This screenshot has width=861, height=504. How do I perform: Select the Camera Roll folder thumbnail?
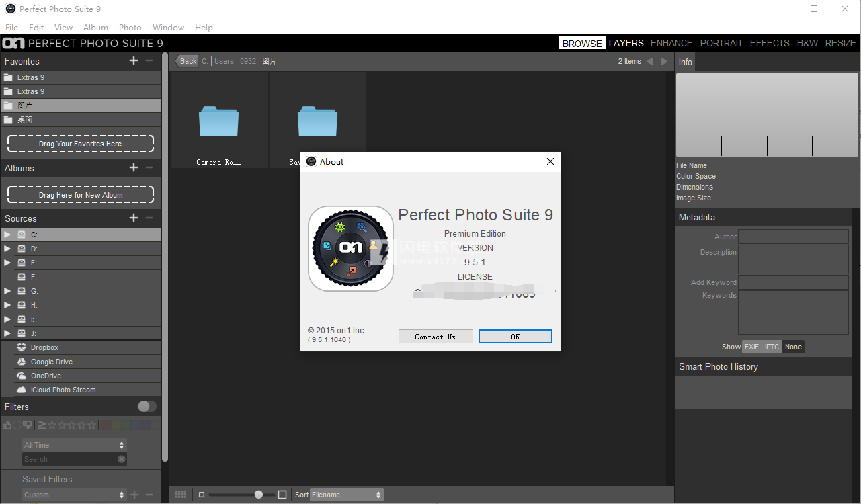click(218, 120)
